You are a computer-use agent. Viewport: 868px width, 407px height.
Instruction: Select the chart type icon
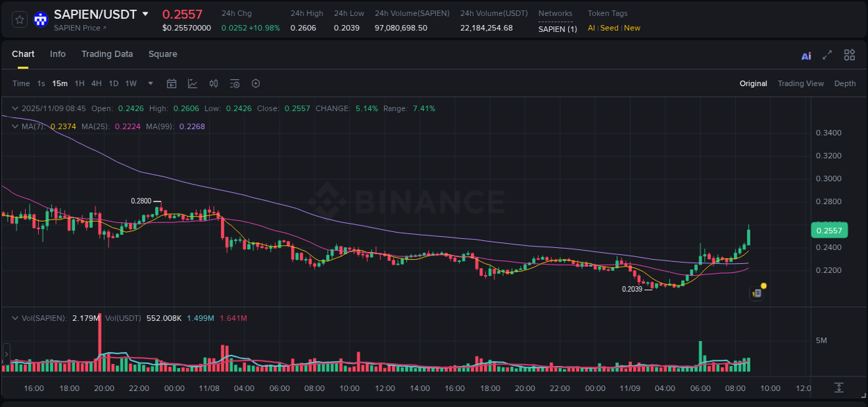coord(192,83)
